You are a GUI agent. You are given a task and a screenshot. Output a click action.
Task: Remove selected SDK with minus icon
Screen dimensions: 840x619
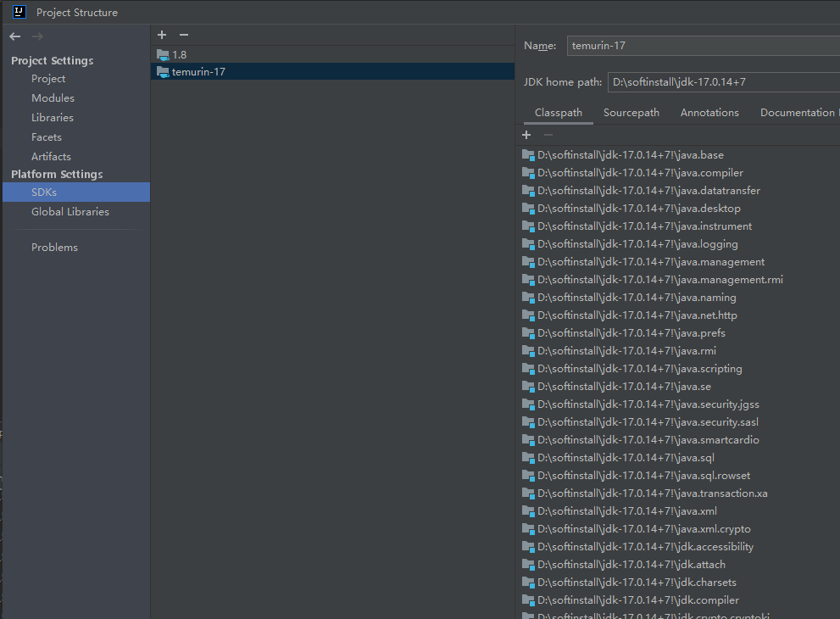click(x=184, y=35)
